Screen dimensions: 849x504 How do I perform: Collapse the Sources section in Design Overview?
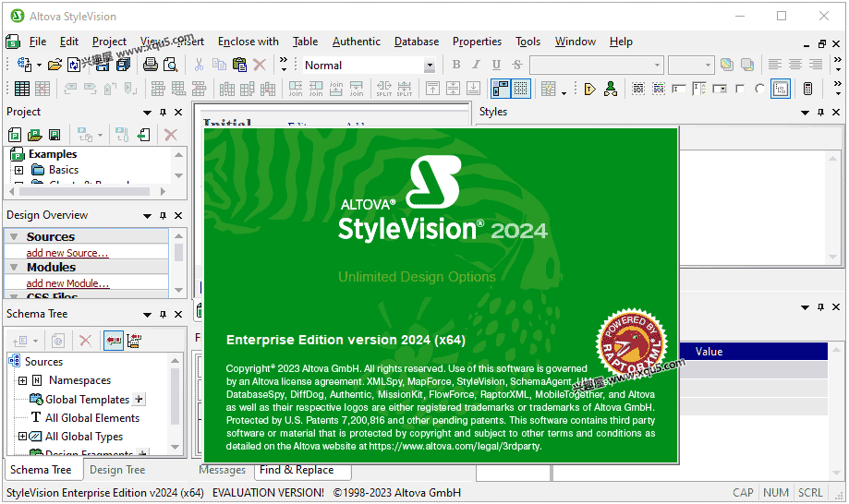[15, 237]
